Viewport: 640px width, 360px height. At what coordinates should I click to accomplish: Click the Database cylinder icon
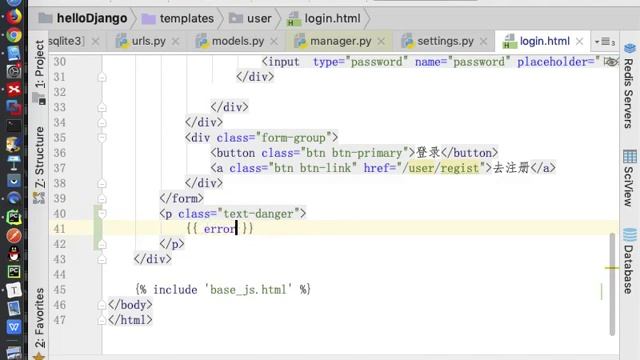click(629, 235)
